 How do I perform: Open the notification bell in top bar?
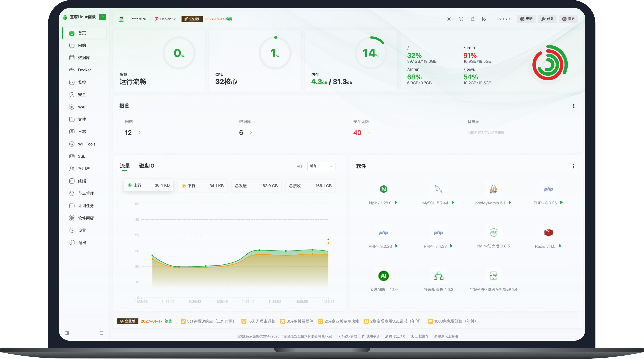coord(472,19)
